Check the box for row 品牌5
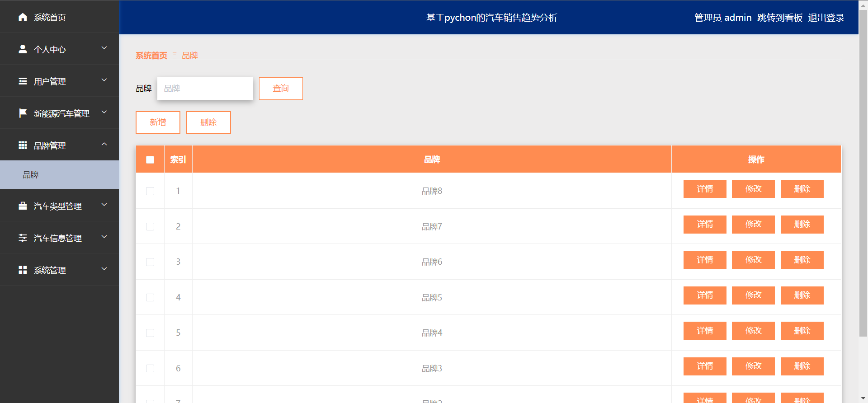The width and height of the screenshot is (868, 403). coord(150,297)
